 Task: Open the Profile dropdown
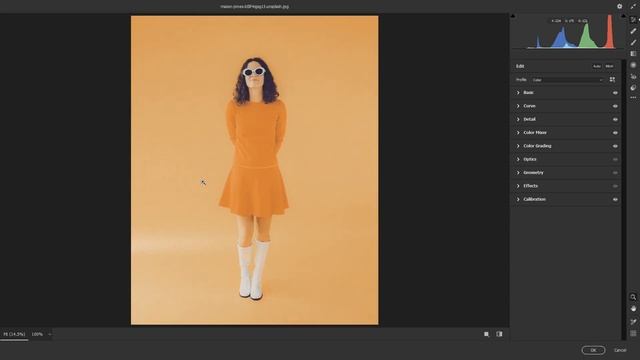pyautogui.click(x=567, y=80)
